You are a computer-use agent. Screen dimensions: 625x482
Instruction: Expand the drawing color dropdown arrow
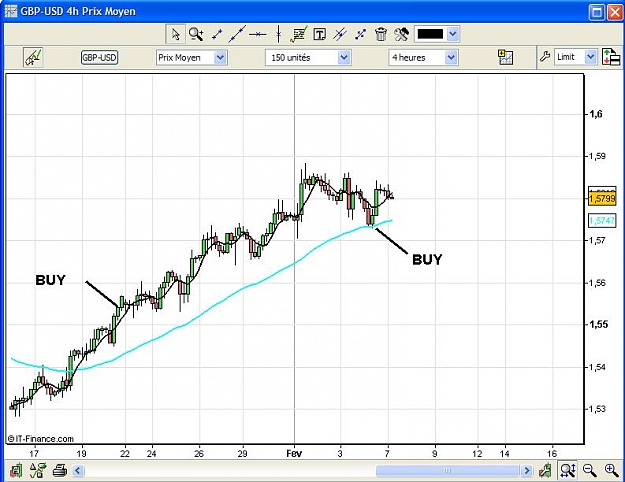tap(453, 34)
